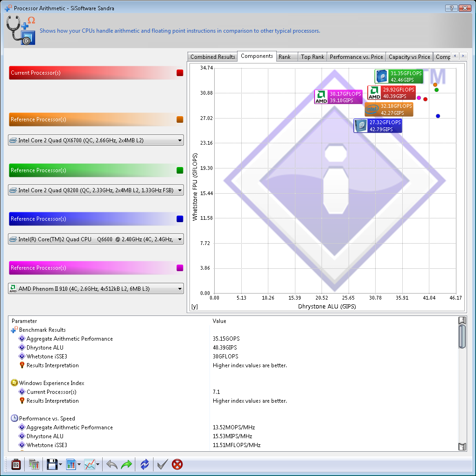Click the results list scrollbar thumb
476x476 pixels.
point(462,336)
